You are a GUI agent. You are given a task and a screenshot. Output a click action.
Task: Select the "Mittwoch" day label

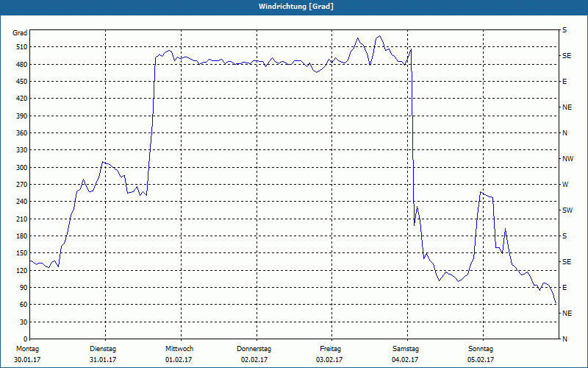click(179, 349)
